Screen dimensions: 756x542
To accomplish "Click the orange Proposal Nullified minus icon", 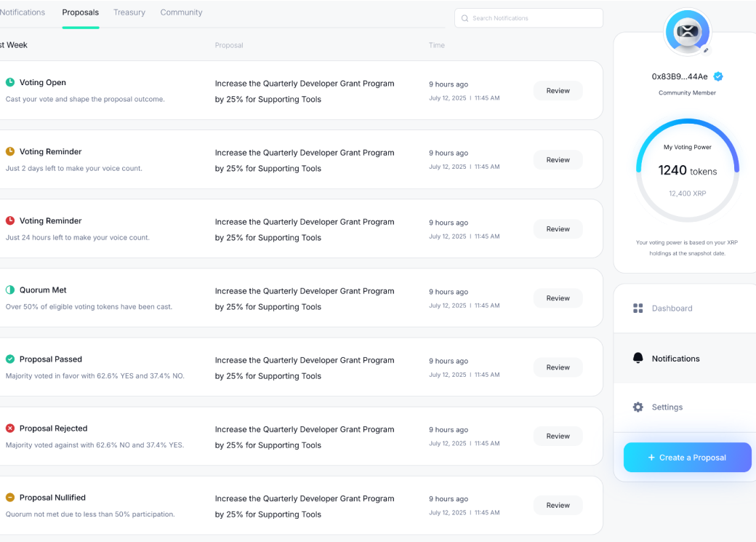I will pos(10,498).
